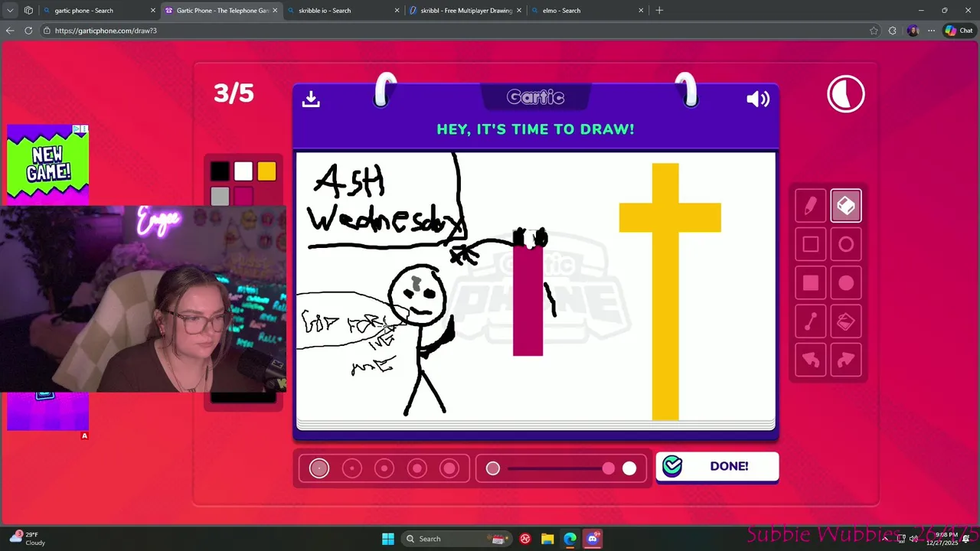The height and width of the screenshot is (551, 980).
Task: Redo the undone stroke
Action: click(x=846, y=360)
